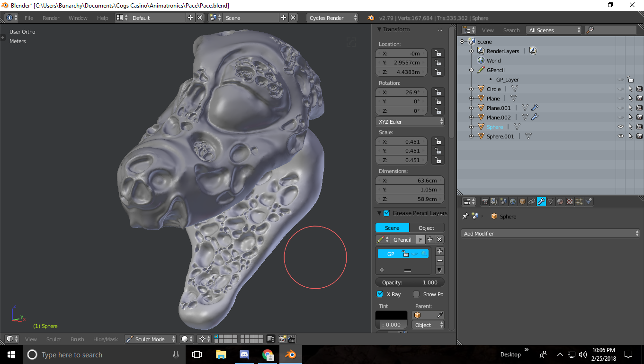Open the Texture checker tab
Screen dimensions: 644x364
[570, 201]
